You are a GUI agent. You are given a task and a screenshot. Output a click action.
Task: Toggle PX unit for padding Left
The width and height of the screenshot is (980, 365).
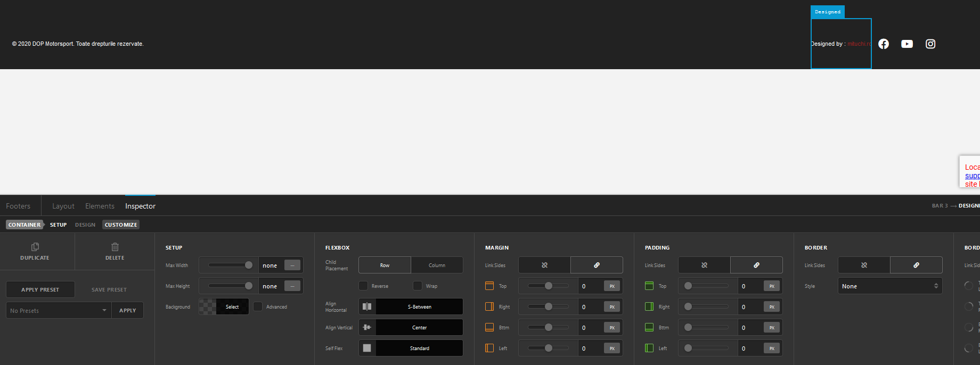[772, 348]
